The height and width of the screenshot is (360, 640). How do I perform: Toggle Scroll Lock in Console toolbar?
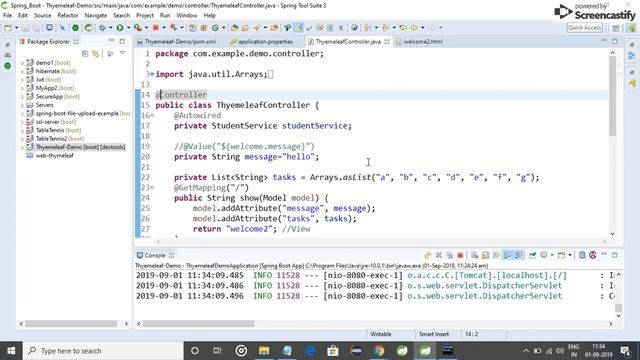point(485,255)
